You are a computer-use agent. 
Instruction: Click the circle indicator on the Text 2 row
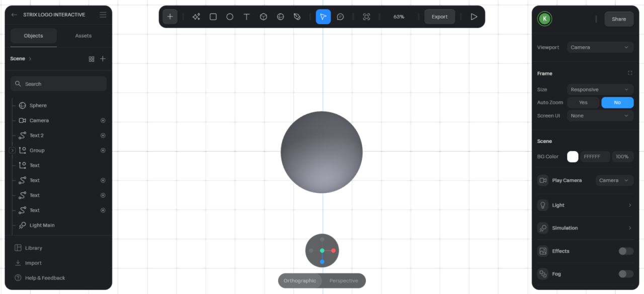coord(103,135)
